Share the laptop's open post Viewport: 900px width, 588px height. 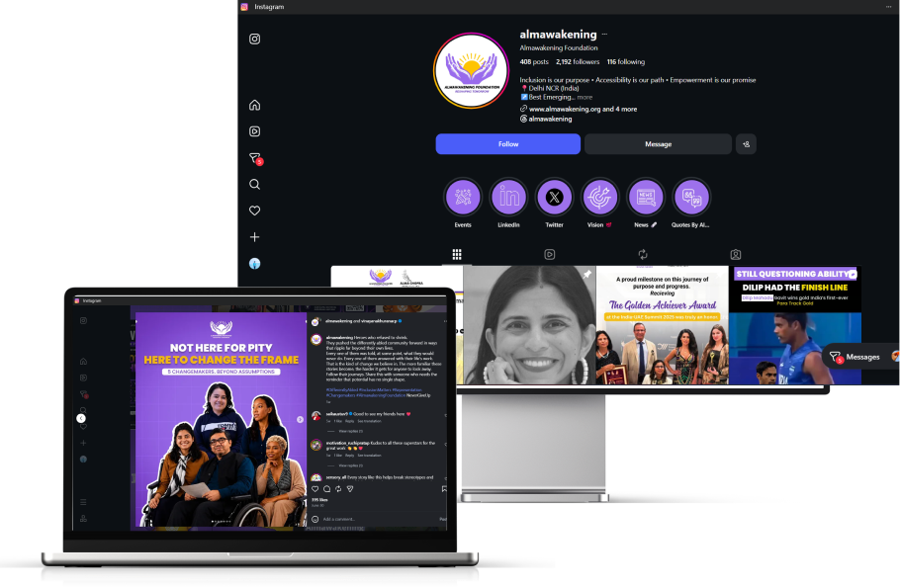[x=349, y=489]
